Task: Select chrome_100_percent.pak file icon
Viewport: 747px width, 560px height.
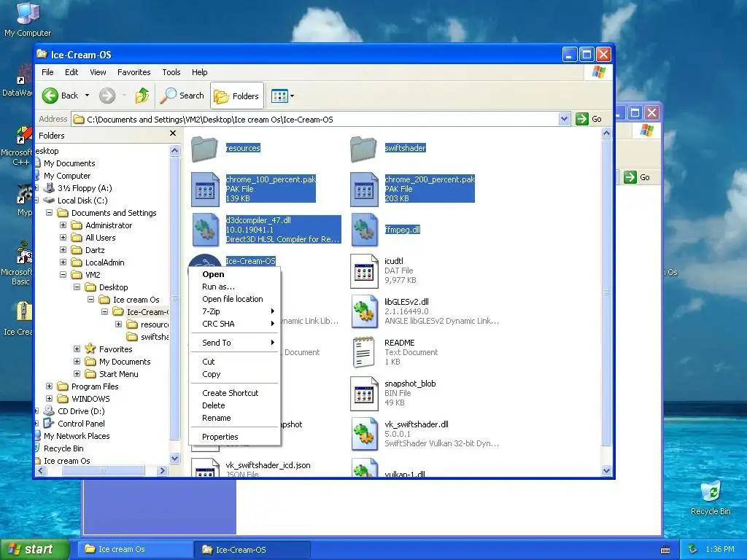Action: (x=205, y=189)
